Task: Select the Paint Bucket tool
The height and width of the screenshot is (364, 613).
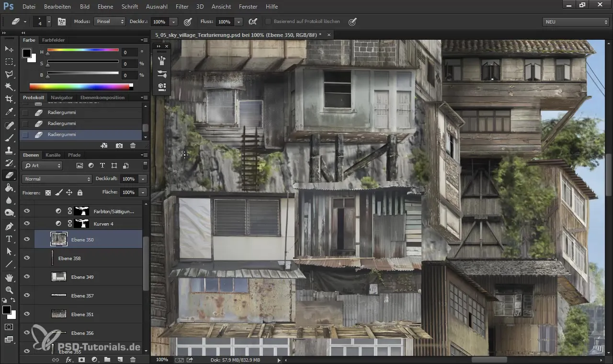Action: [x=9, y=188]
